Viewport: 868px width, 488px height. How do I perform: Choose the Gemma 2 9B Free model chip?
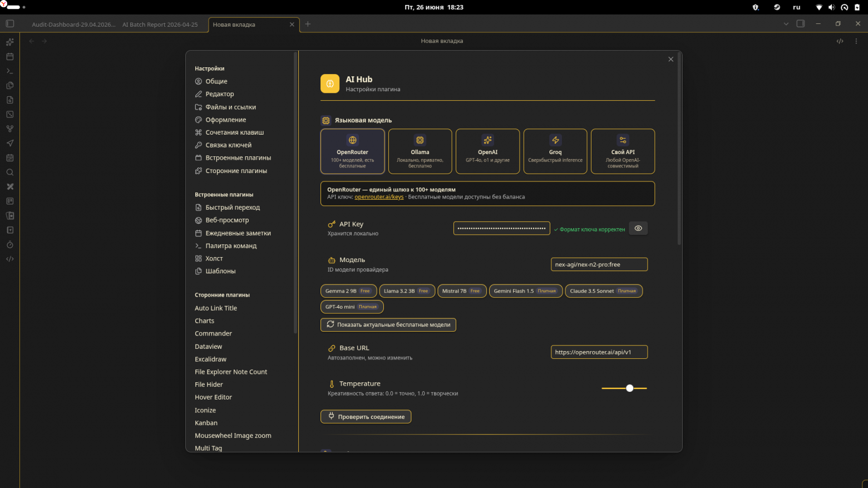[348, 291]
